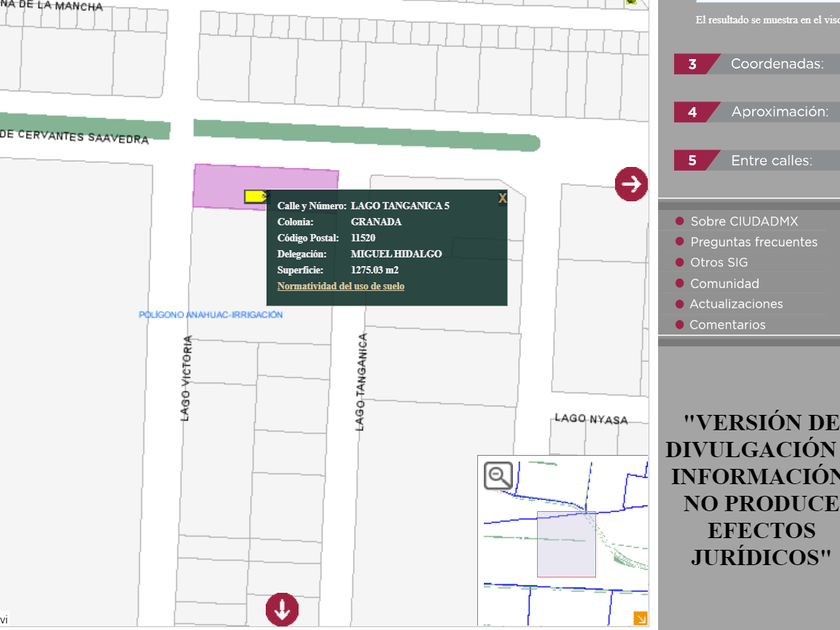Click the yellow parcel marker icon

coord(256,197)
